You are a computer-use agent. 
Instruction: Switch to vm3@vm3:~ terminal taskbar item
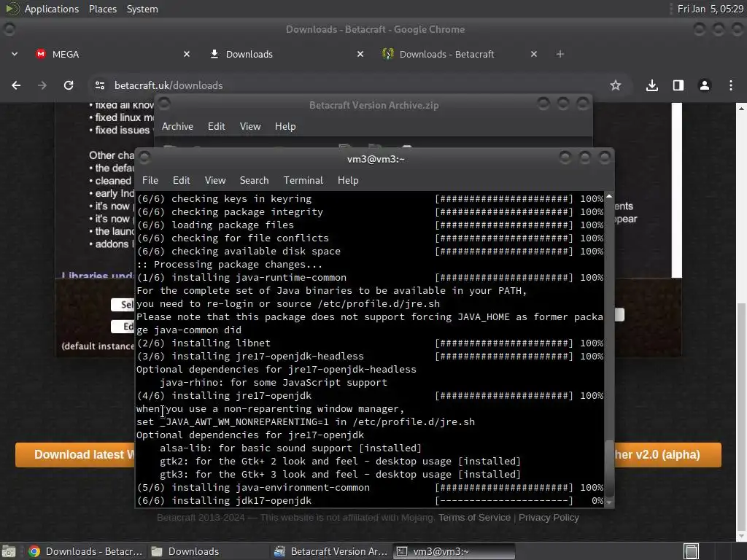click(454, 551)
